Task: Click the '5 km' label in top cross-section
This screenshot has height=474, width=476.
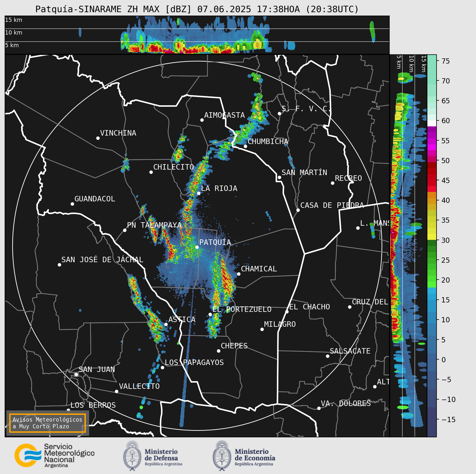Action: click(12, 45)
